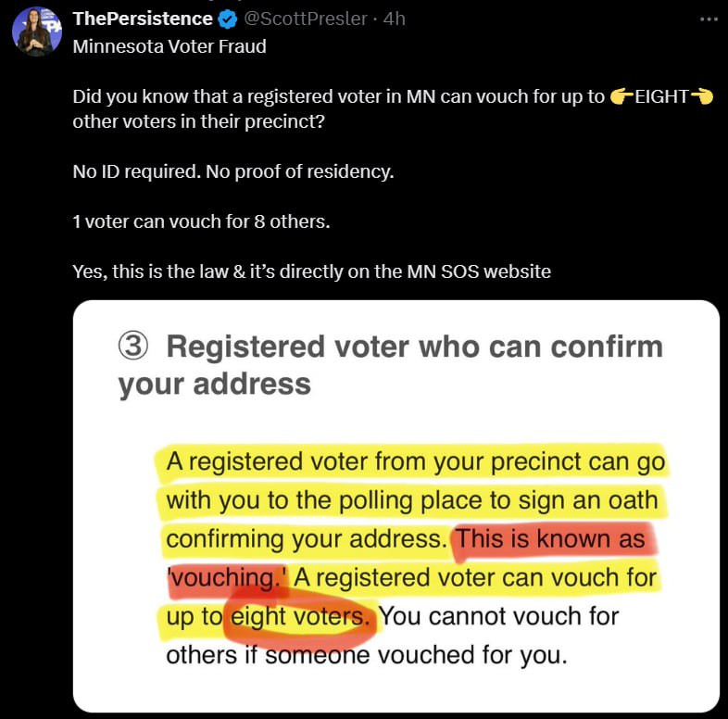
Task: Click the red-highlighted "This is known as" text
Action: [x=550, y=538]
